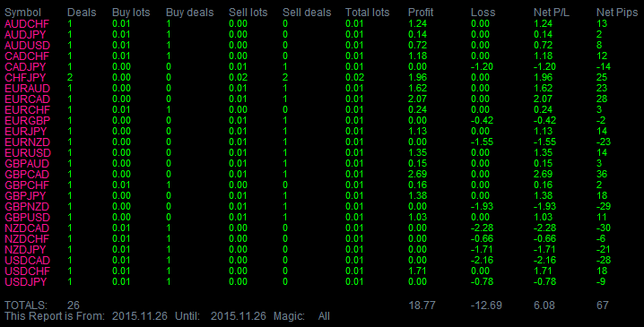Click the Buy deals column header
The image size is (644, 327).
coord(190,13)
